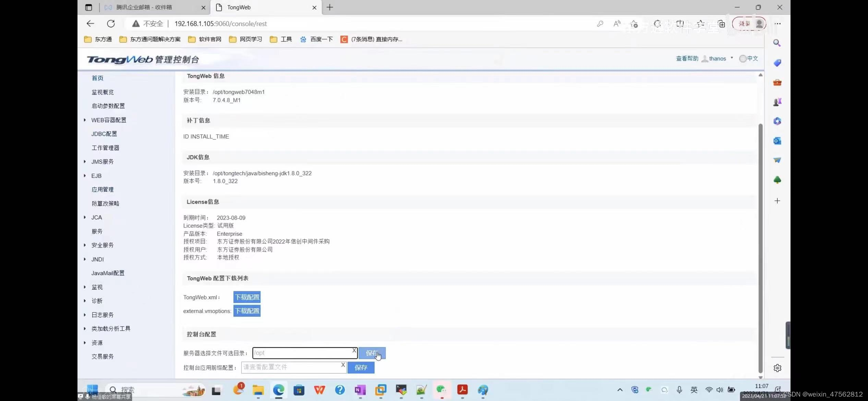The height and width of the screenshot is (401, 868).
Task: Click the sidebar settings gear icon
Action: pos(777,368)
